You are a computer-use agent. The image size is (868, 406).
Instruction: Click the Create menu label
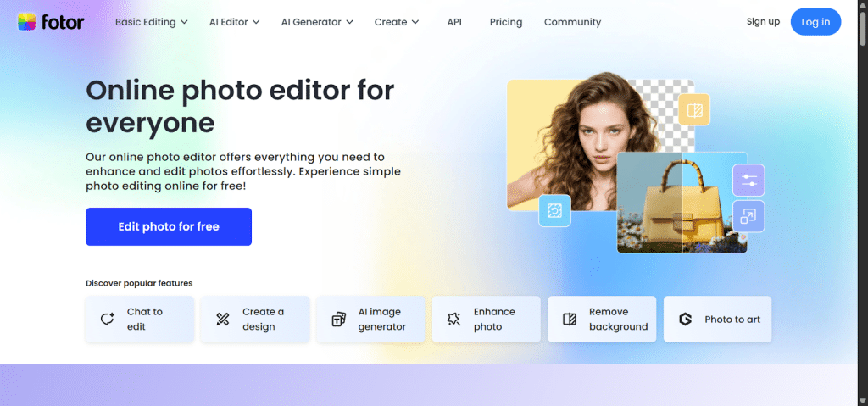coord(391,22)
